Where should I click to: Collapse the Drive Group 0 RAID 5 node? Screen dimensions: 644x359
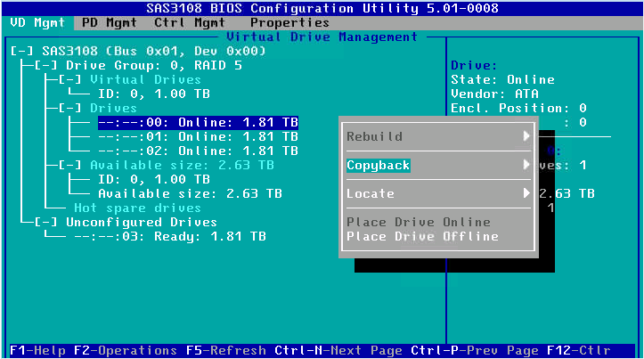pyautogui.click(x=46, y=65)
